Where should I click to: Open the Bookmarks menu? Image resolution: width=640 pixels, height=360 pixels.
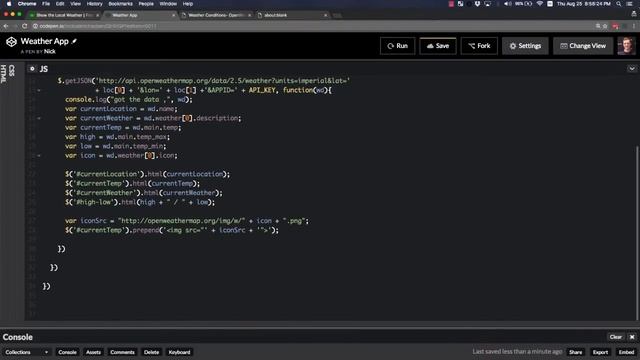coord(120,4)
